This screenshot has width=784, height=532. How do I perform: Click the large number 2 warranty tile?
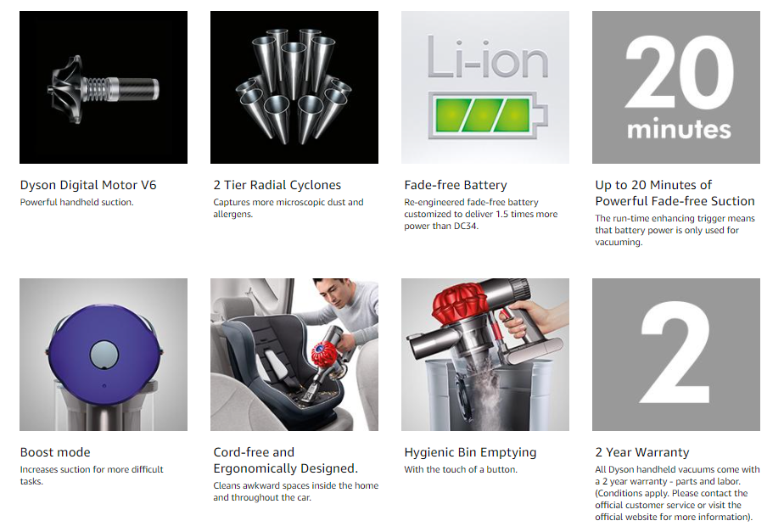click(x=676, y=355)
